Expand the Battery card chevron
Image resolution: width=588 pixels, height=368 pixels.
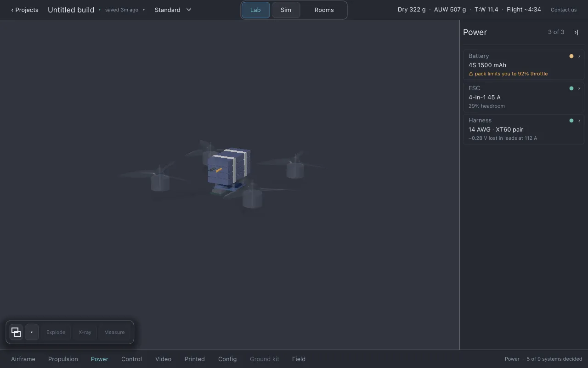tap(579, 56)
